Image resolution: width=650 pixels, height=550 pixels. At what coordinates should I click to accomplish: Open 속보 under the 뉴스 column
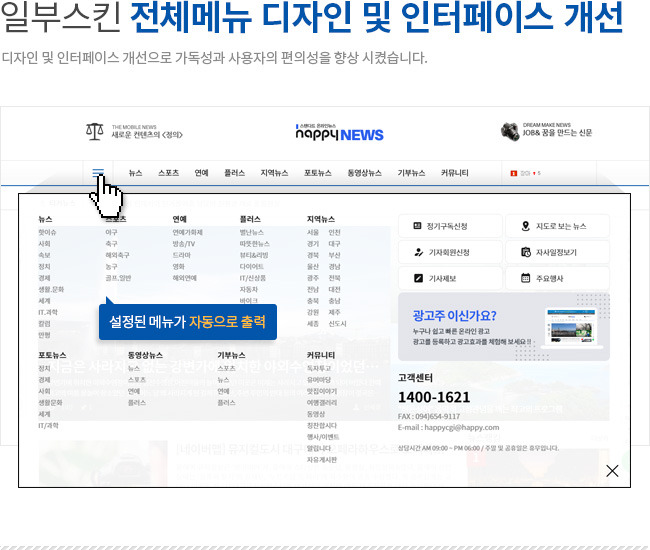(44, 255)
